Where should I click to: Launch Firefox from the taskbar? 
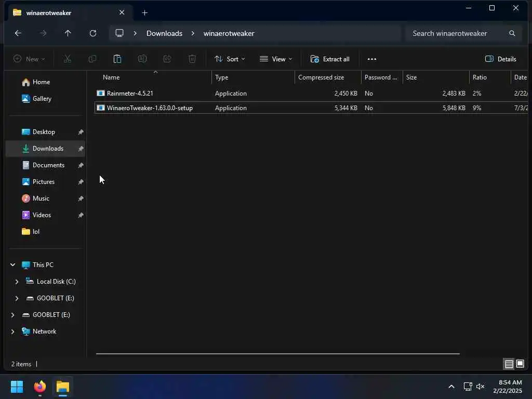(39, 387)
